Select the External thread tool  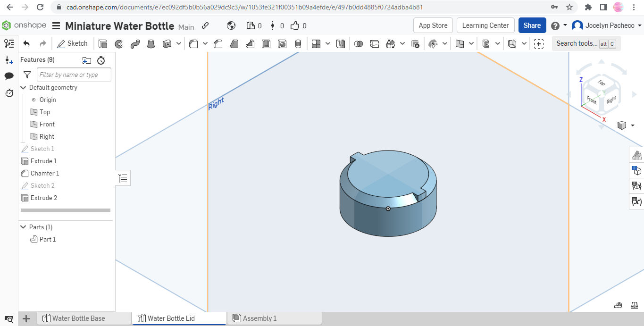point(298,44)
